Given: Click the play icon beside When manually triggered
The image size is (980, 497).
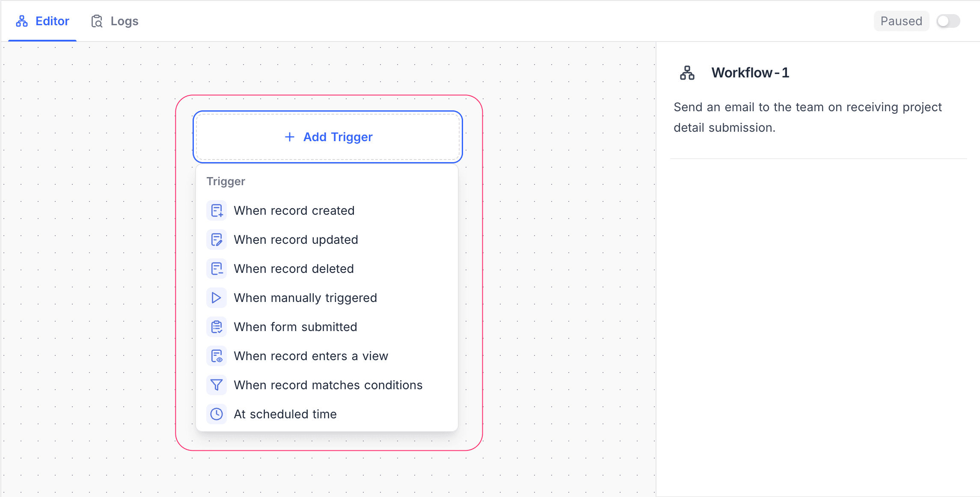Looking at the screenshot, I should click(x=217, y=298).
